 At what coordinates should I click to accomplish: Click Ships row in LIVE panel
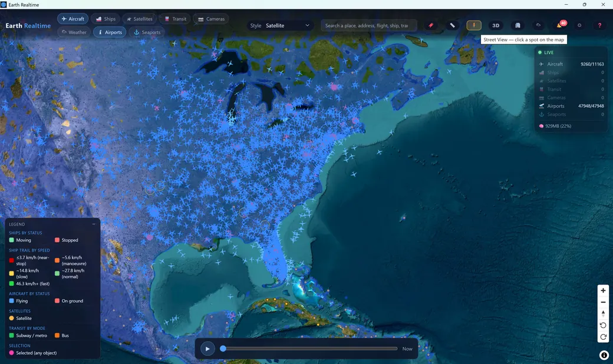pos(571,72)
